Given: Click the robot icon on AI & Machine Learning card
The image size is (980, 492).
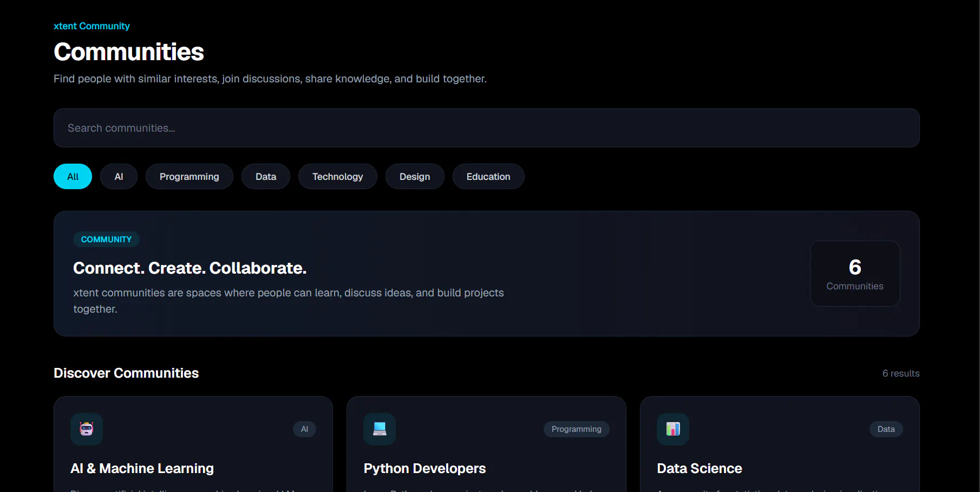Looking at the screenshot, I should (x=87, y=429).
